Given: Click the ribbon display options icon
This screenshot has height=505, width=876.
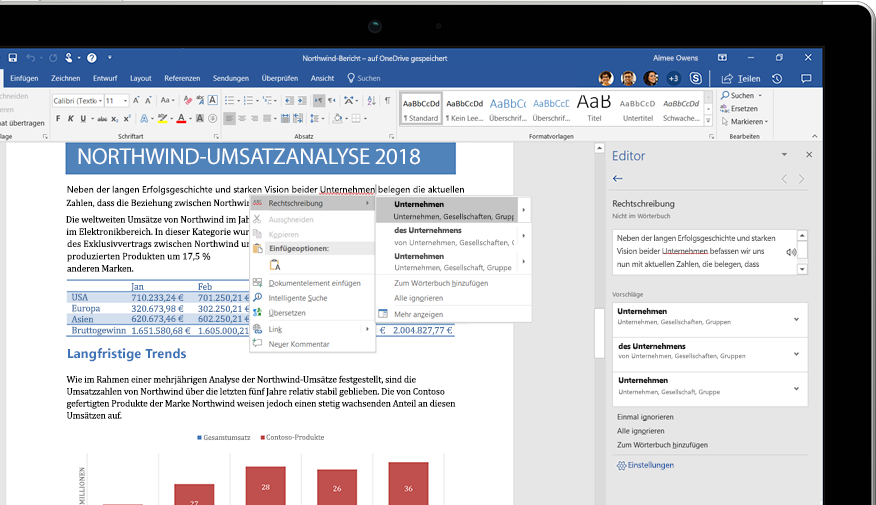Looking at the screenshot, I should 722,58.
